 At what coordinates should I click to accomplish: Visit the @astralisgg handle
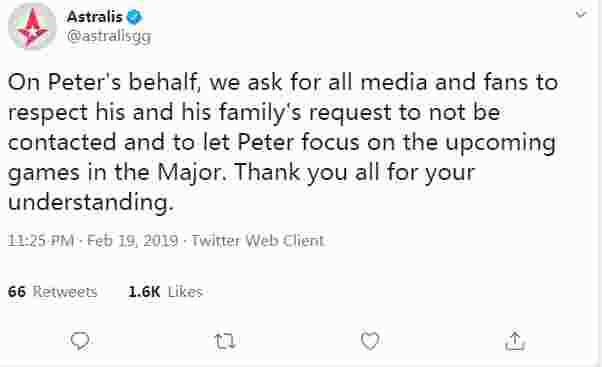(x=109, y=37)
